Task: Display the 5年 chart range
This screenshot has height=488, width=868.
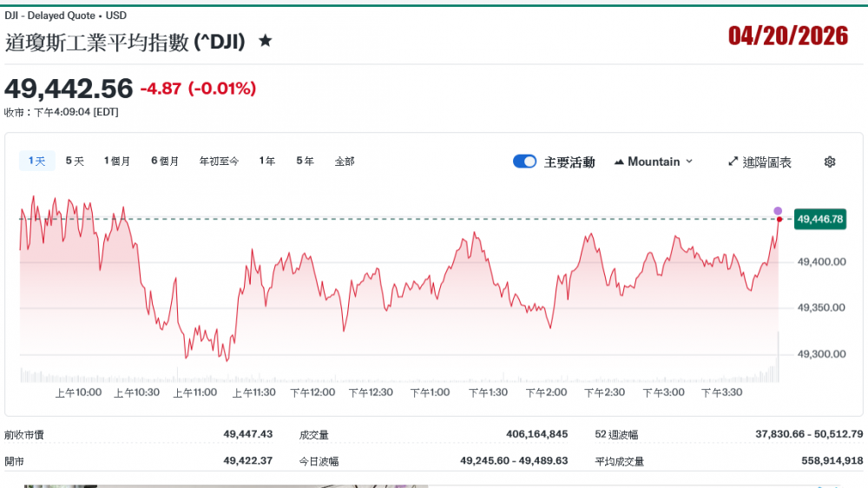Action: click(305, 161)
